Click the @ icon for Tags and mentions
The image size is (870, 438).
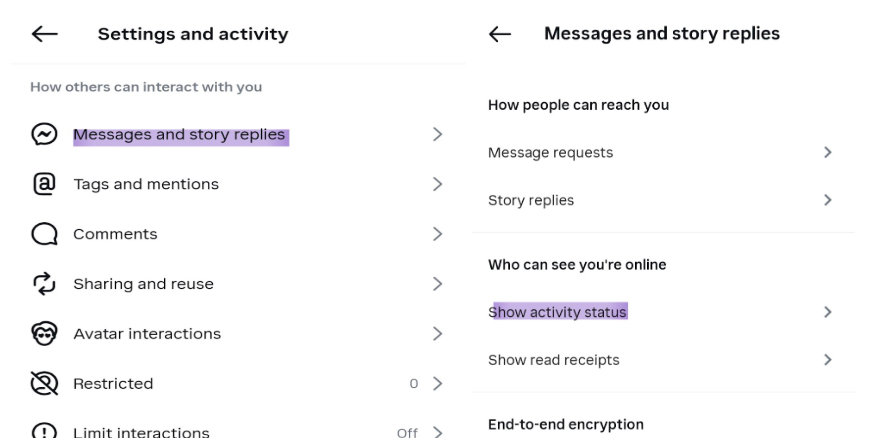[x=43, y=184]
